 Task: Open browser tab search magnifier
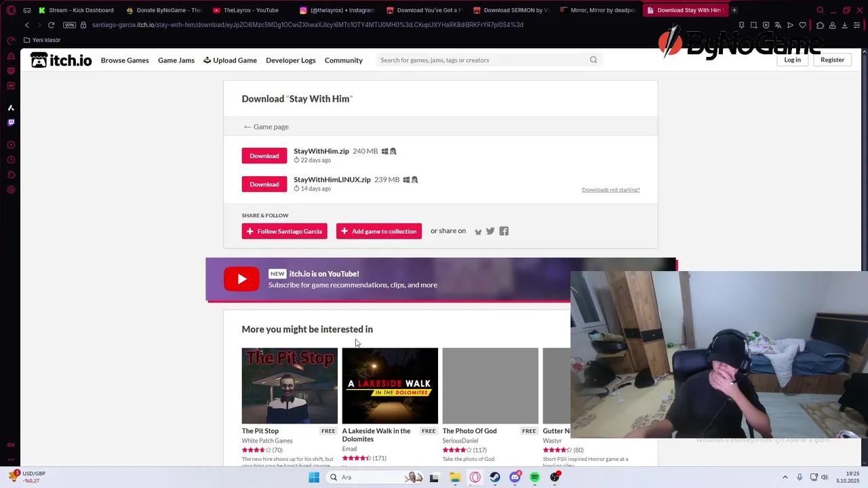[x=820, y=10]
